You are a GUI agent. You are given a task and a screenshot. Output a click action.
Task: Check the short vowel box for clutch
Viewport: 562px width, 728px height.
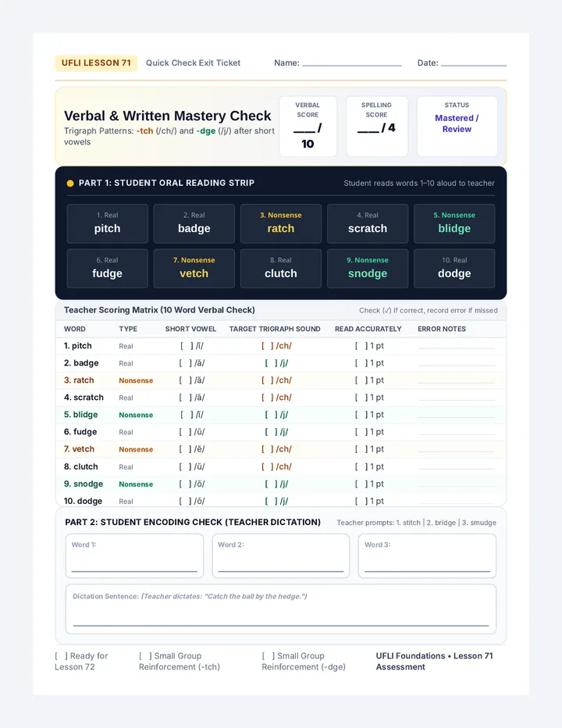(186, 466)
